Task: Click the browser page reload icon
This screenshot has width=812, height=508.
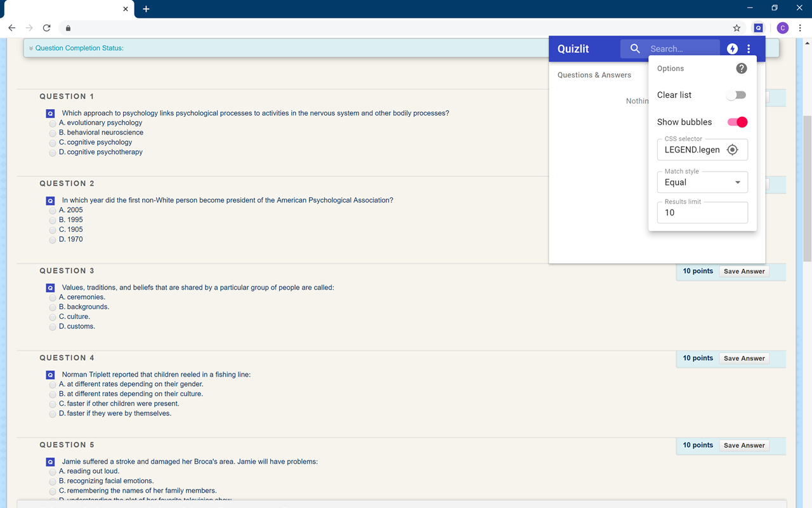Action: click(x=46, y=28)
